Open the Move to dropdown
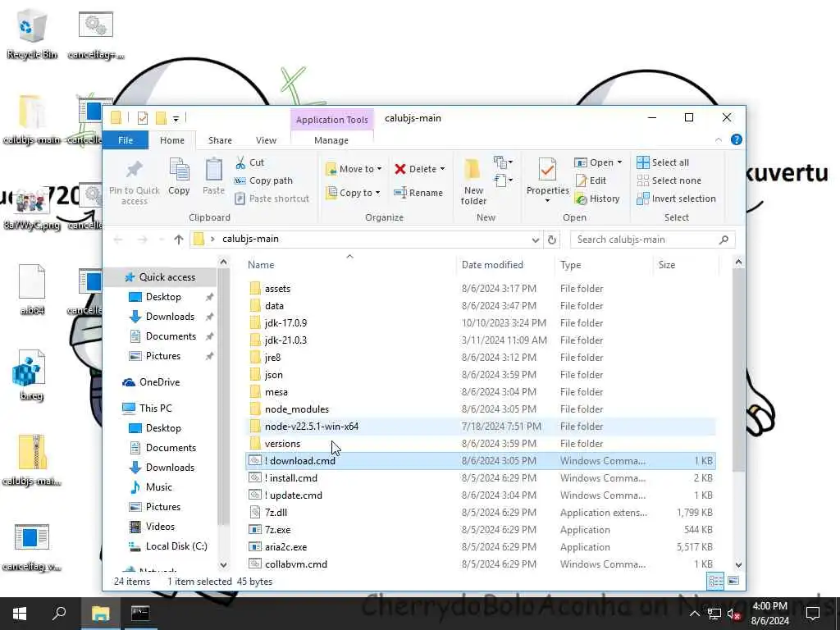 click(354, 169)
